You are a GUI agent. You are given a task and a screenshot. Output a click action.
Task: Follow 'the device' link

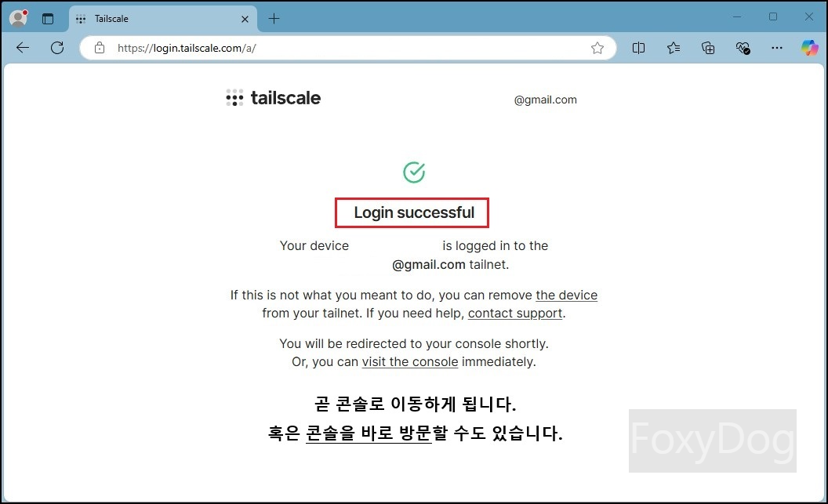(x=567, y=295)
